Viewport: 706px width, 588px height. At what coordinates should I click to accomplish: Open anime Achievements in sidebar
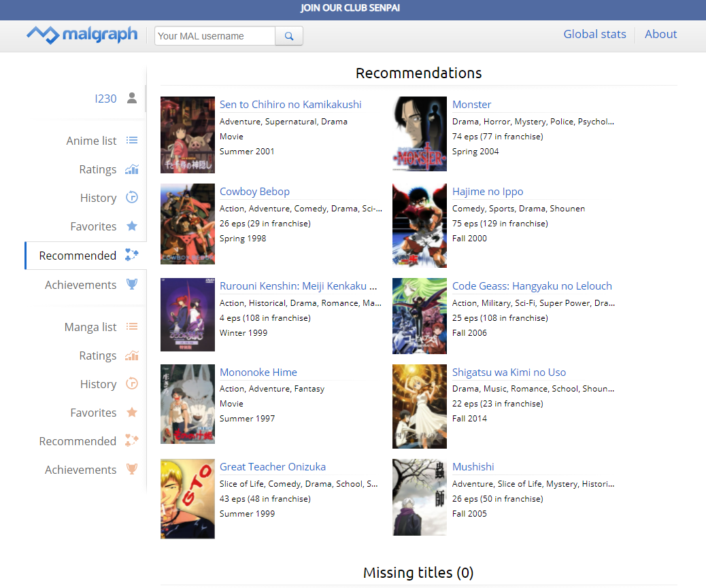80,285
